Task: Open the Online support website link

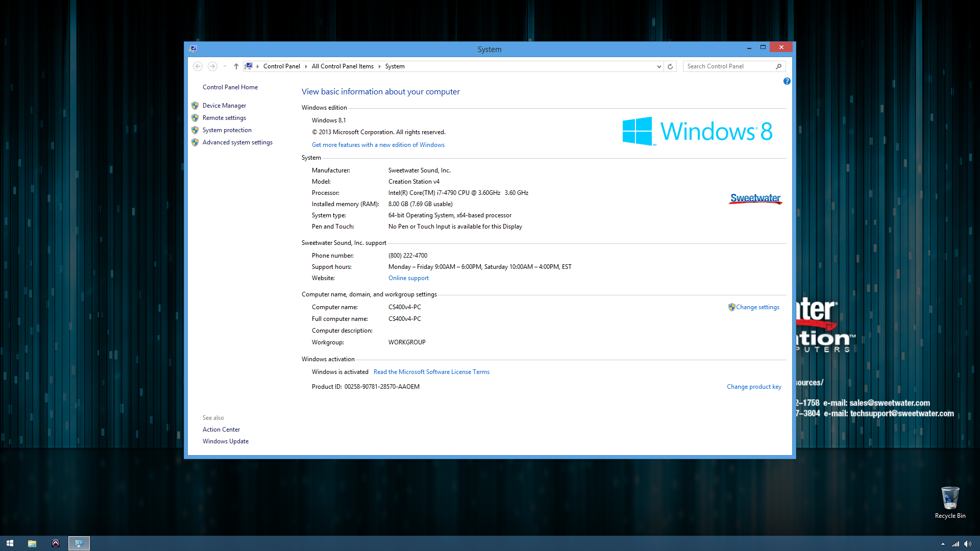Action: point(408,278)
